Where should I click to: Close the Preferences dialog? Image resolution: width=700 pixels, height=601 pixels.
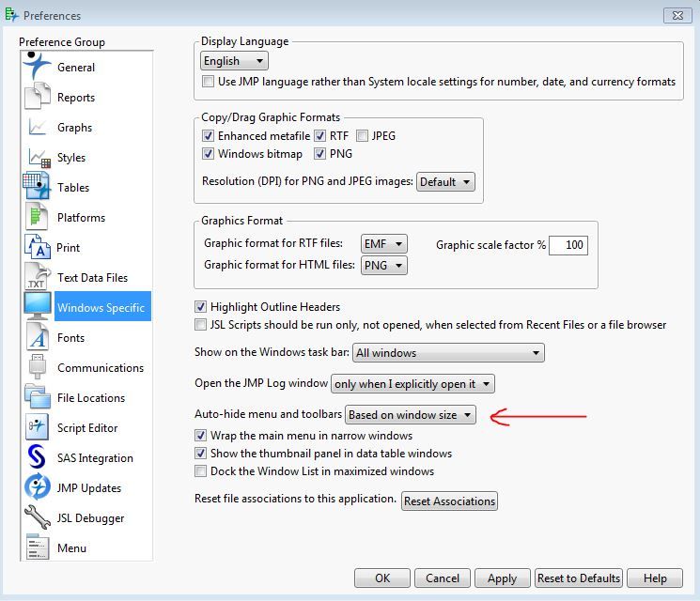(x=677, y=16)
